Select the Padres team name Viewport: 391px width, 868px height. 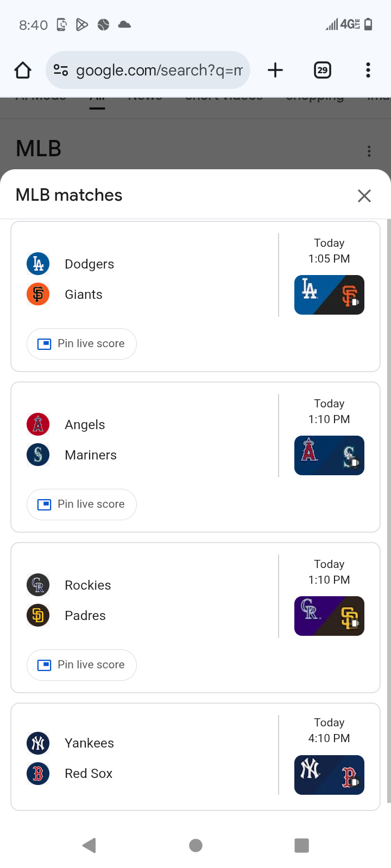click(85, 616)
